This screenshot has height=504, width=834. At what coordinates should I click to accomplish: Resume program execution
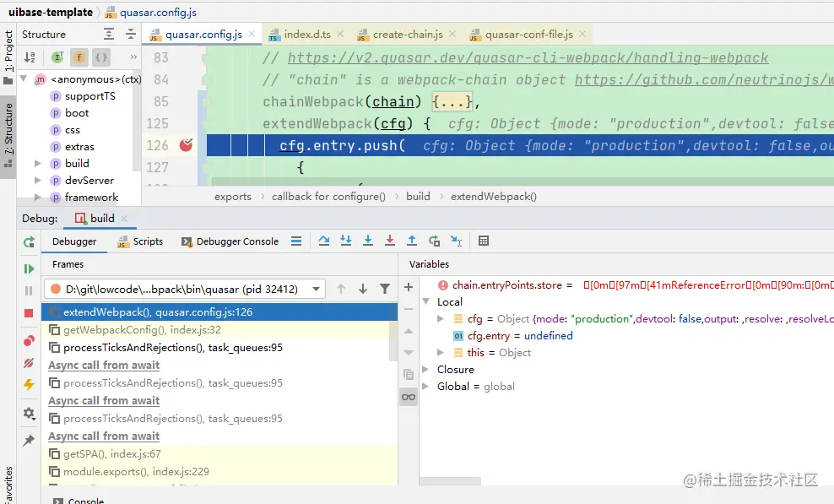(x=29, y=268)
